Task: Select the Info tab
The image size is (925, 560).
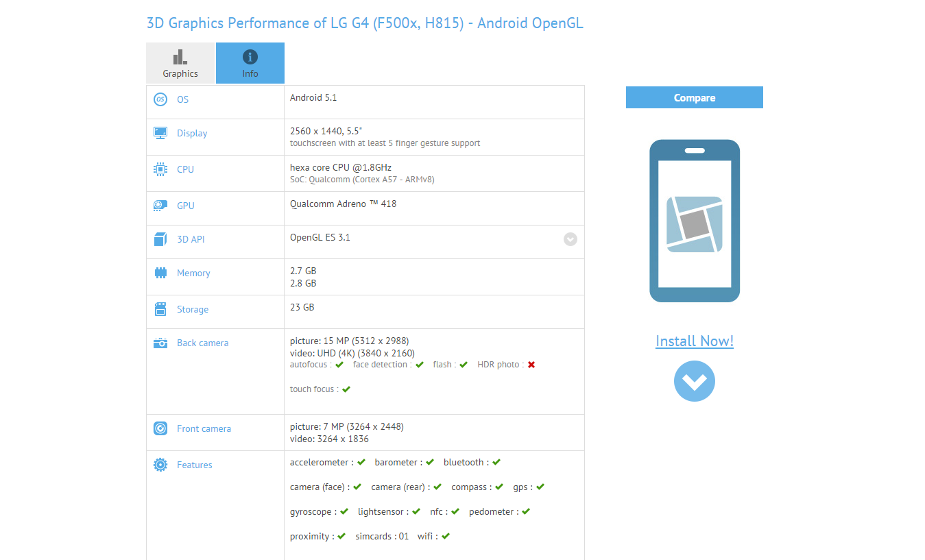Action: click(250, 63)
